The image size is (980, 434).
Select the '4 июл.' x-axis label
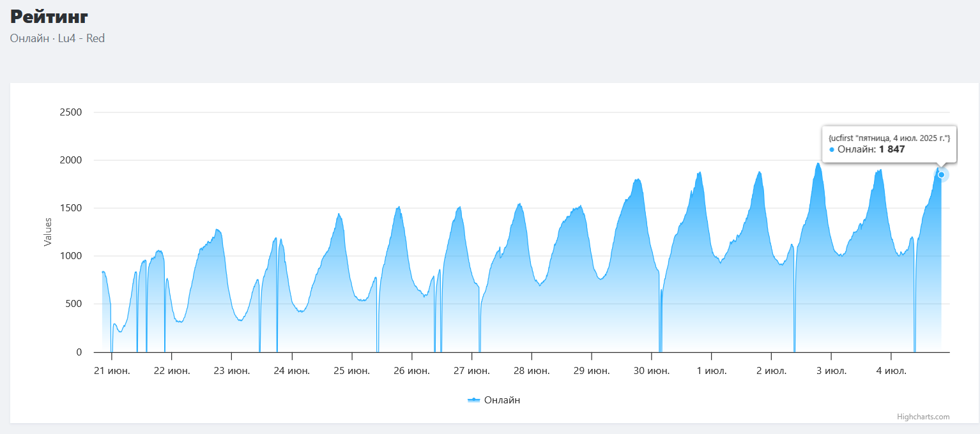pos(892,371)
